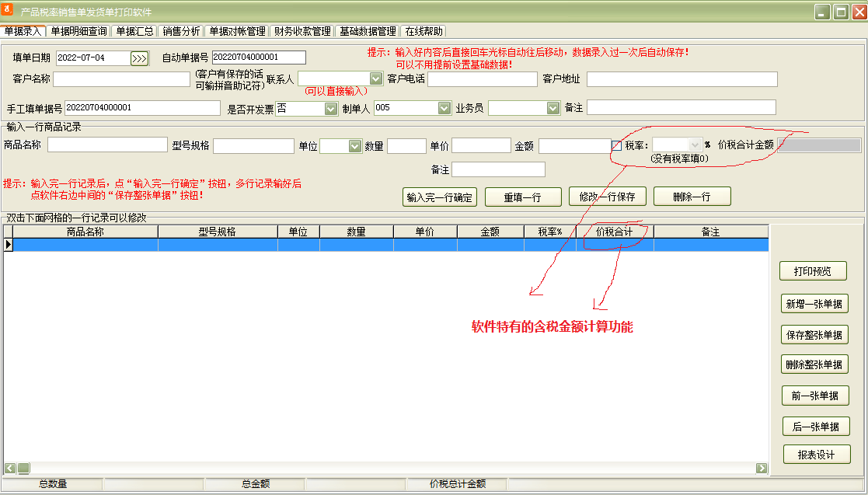The image size is (868, 495).
Task: Open the 业务员 dropdown
Action: (x=553, y=109)
